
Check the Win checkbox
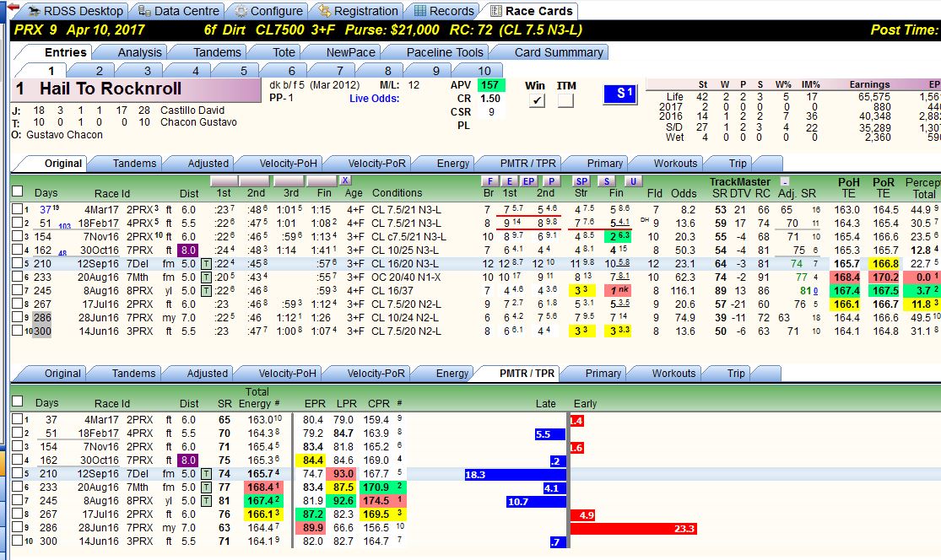pyautogui.click(x=537, y=100)
